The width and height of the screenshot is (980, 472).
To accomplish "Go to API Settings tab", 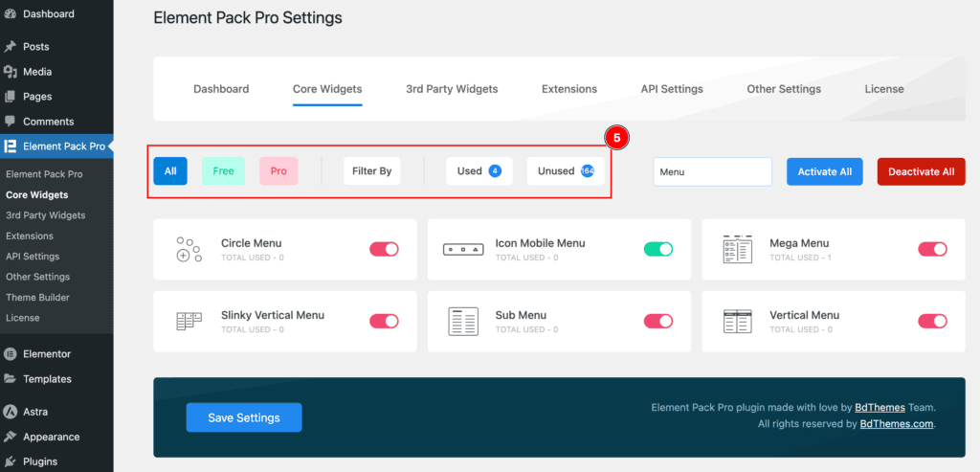I will 672,89.
